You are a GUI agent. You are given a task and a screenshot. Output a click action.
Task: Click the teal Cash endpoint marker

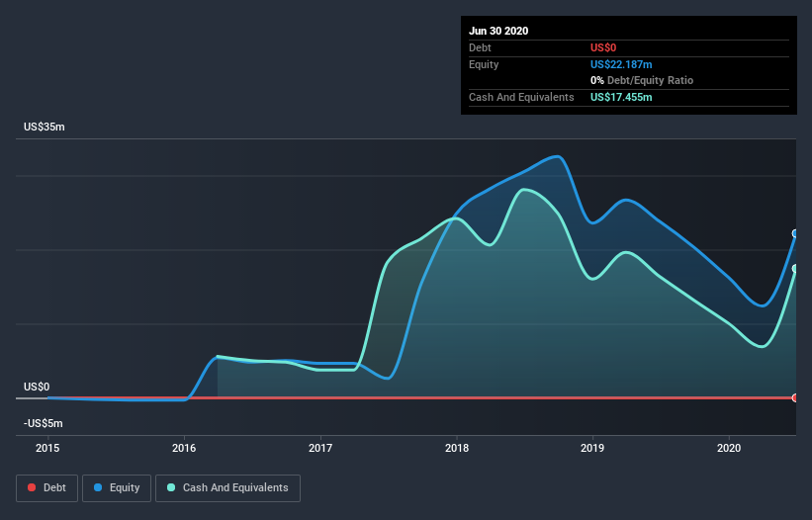coord(795,269)
